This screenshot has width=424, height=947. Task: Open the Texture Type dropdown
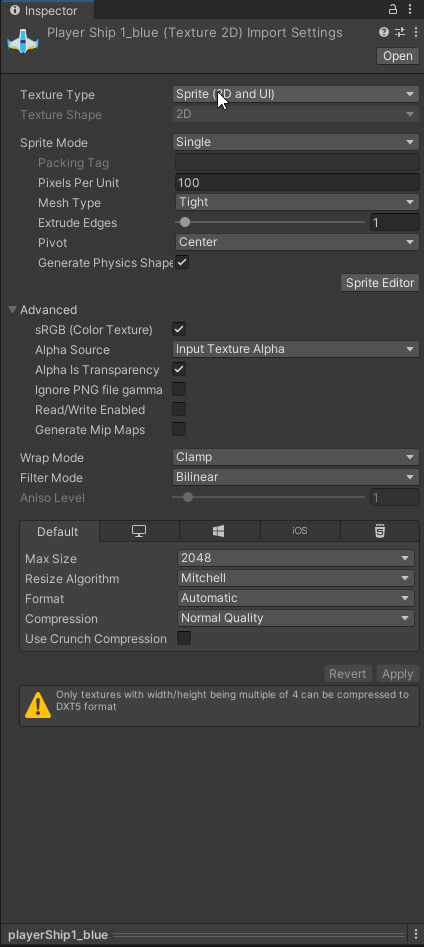coord(295,94)
